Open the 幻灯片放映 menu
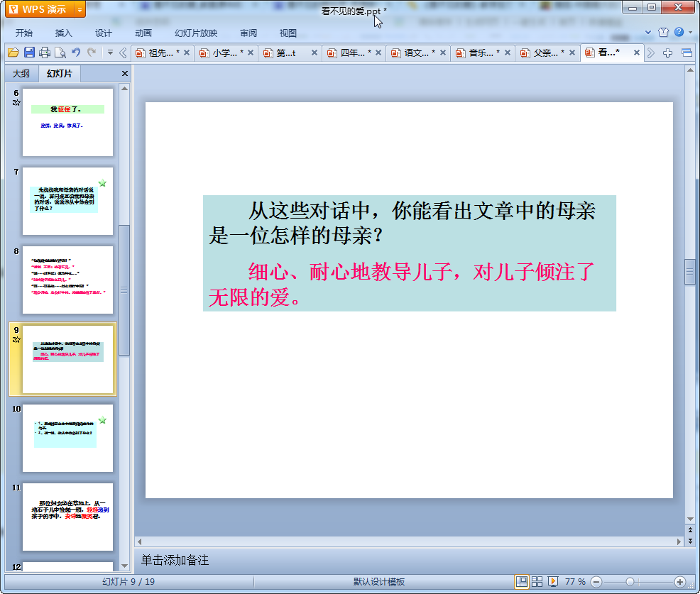Image resolution: width=700 pixels, height=594 pixels. point(196,33)
